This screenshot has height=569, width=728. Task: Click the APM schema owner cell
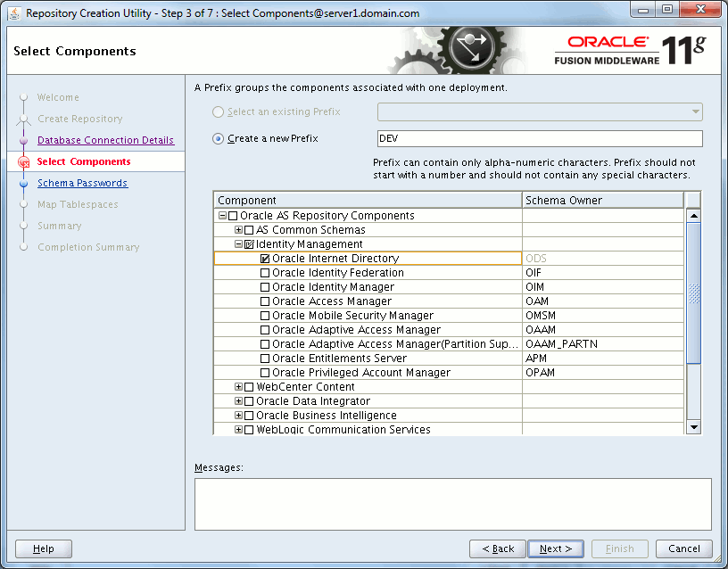pos(603,359)
